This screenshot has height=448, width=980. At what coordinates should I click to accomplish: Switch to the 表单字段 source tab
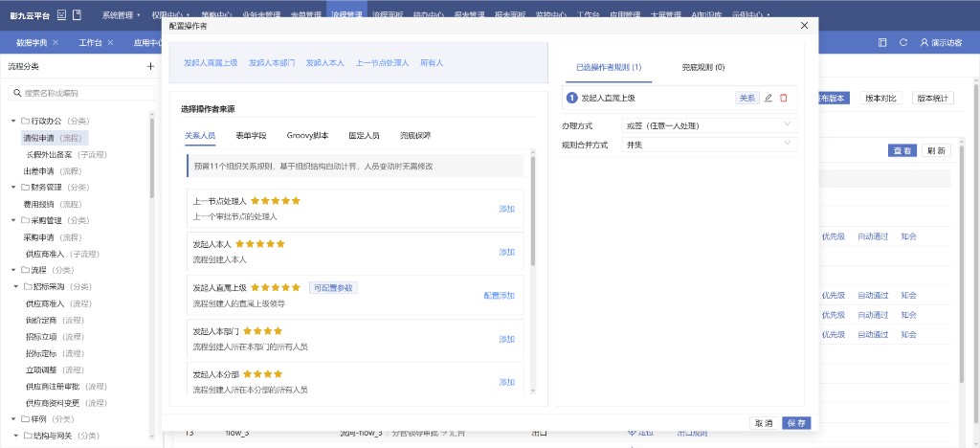tap(252, 135)
